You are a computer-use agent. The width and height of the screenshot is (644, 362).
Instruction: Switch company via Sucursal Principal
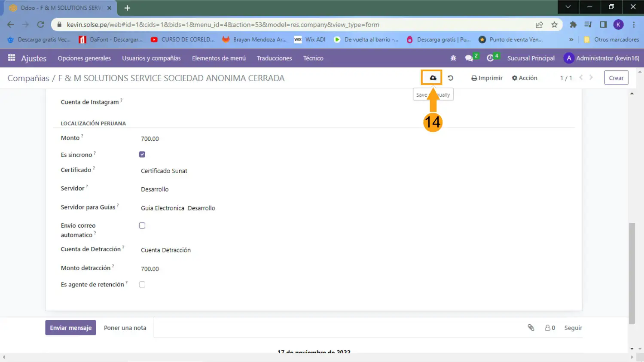coord(531,58)
